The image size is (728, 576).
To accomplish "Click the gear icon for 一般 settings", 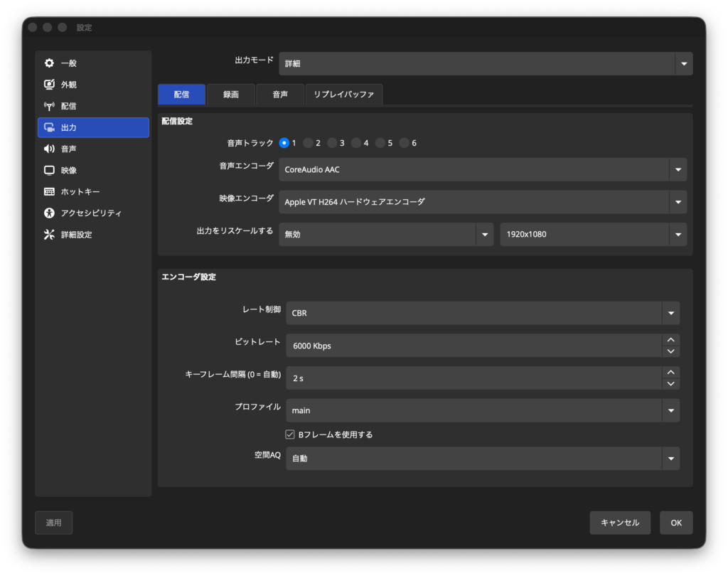I will pos(49,63).
